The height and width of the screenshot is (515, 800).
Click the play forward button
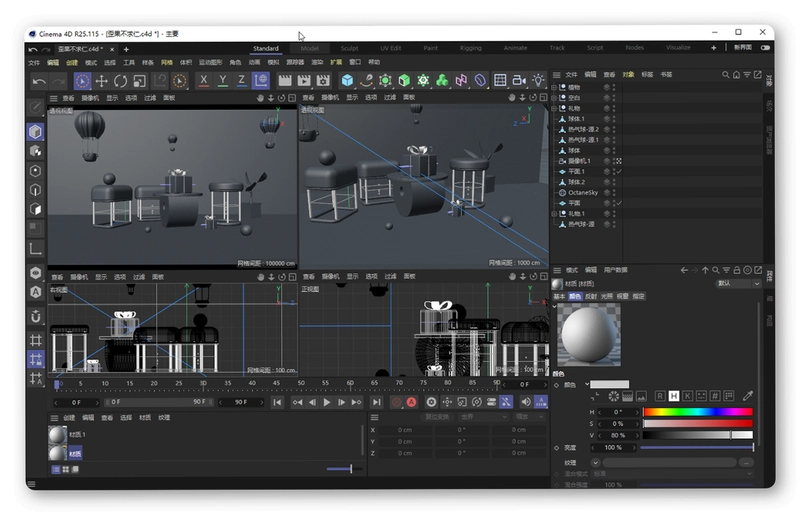tap(327, 402)
